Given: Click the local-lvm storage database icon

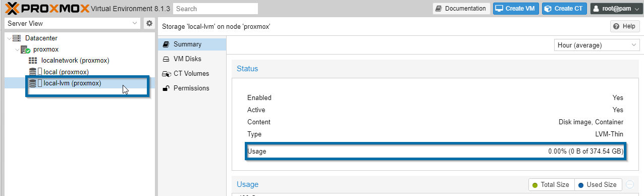Looking at the screenshot, I should point(33,83).
